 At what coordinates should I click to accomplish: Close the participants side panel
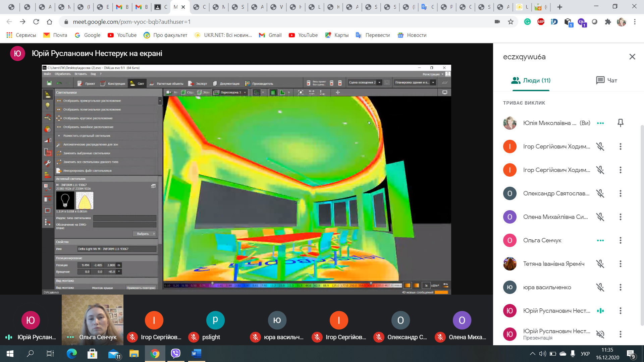pyautogui.click(x=632, y=57)
